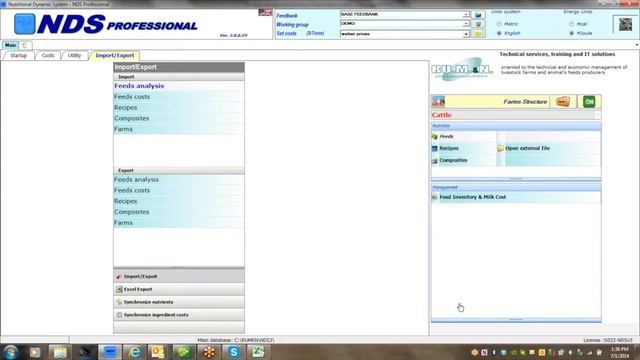Click Recipes under Import
Screen dimensions: 640x360
pos(179,108)
